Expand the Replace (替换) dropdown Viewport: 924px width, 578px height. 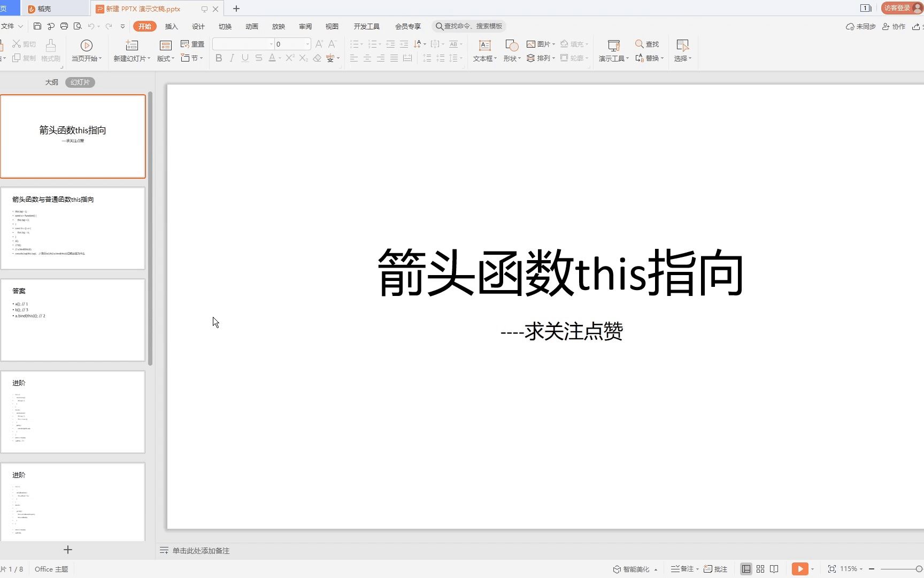point(662,58)
